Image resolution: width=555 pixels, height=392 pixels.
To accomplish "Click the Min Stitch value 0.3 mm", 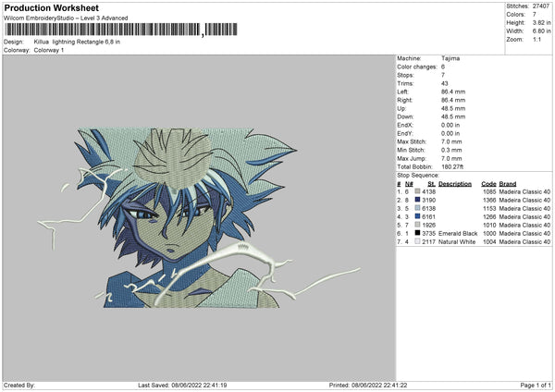I will (x=451, y=150).
